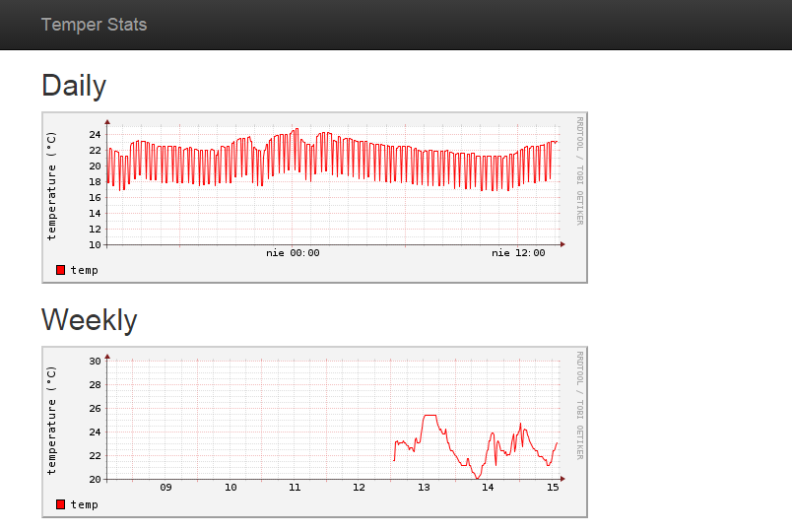Click the '30' value on Weekly y-axis
Viewport: 792px width, 532px height.
95,361
